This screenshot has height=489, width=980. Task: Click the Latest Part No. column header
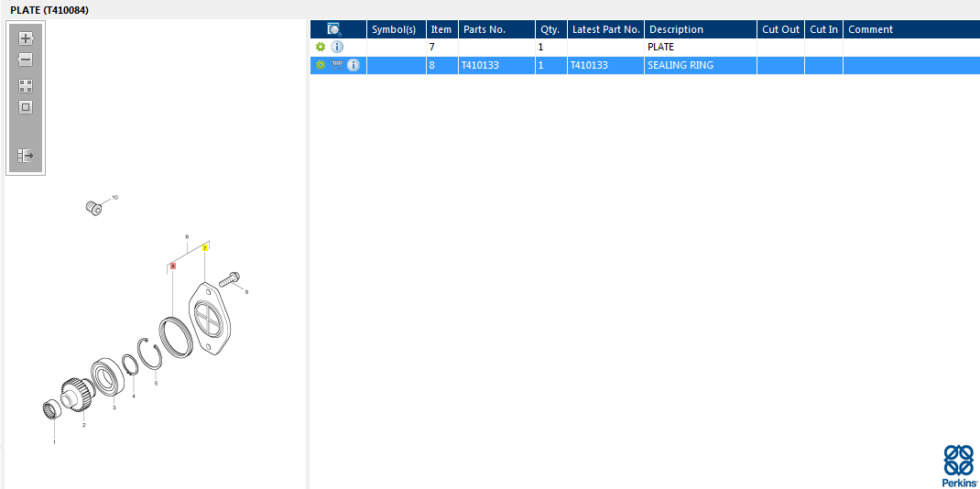(605, 29)
